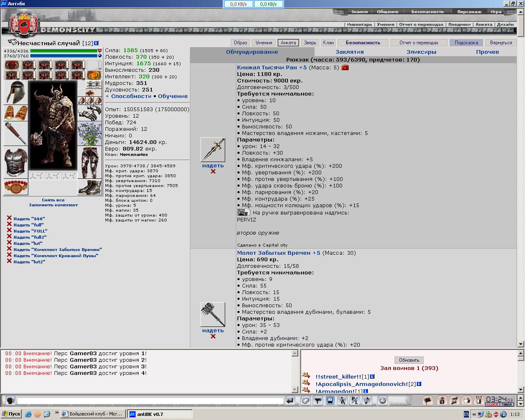Switch to the Эликсиры tab
Screen dimensions: 525x420
(x=421, y=52)
